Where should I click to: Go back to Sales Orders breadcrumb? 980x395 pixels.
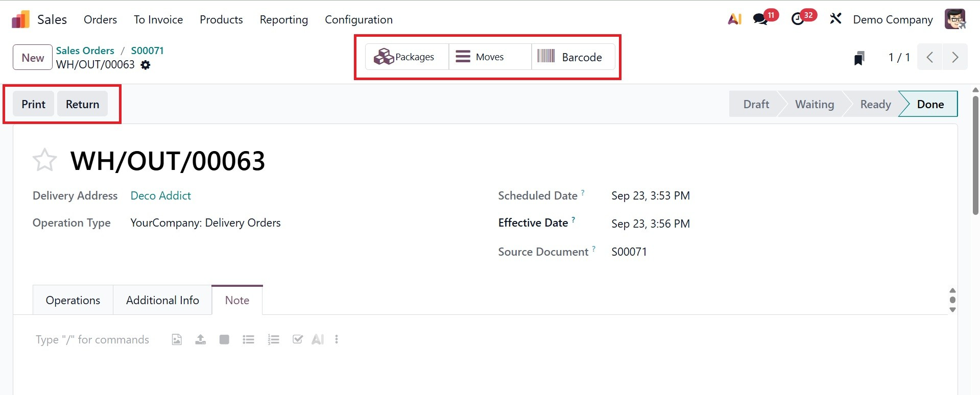pos(85,51)
